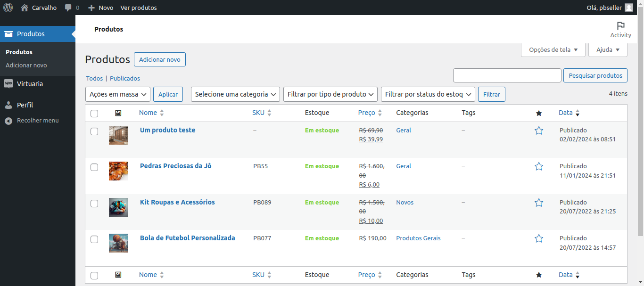Select checkbox for Pedras Preciosas da Jô

(94, 167)
